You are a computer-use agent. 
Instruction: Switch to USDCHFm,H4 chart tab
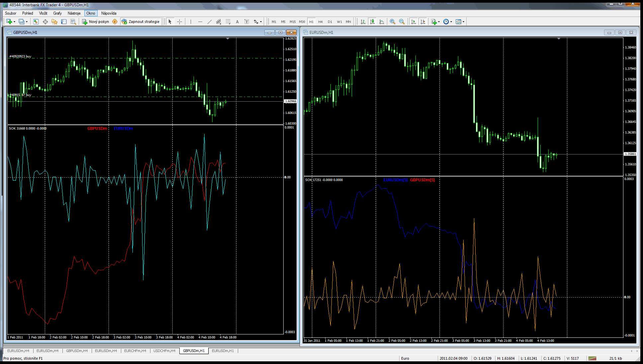(164, 351)
